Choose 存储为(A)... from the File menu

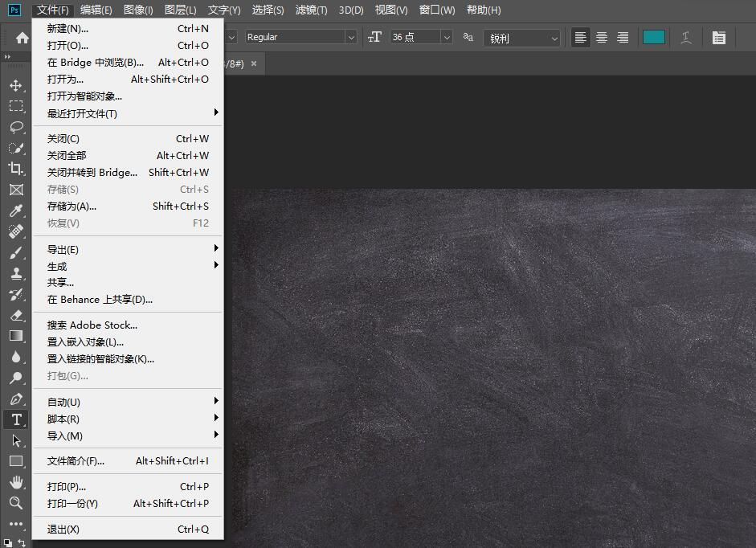tap(72, 207)
